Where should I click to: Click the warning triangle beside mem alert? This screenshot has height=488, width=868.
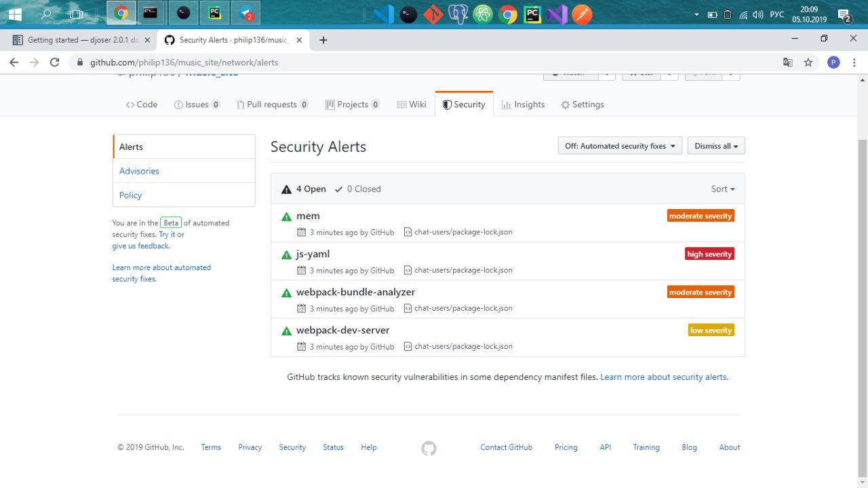pos(286,217)
